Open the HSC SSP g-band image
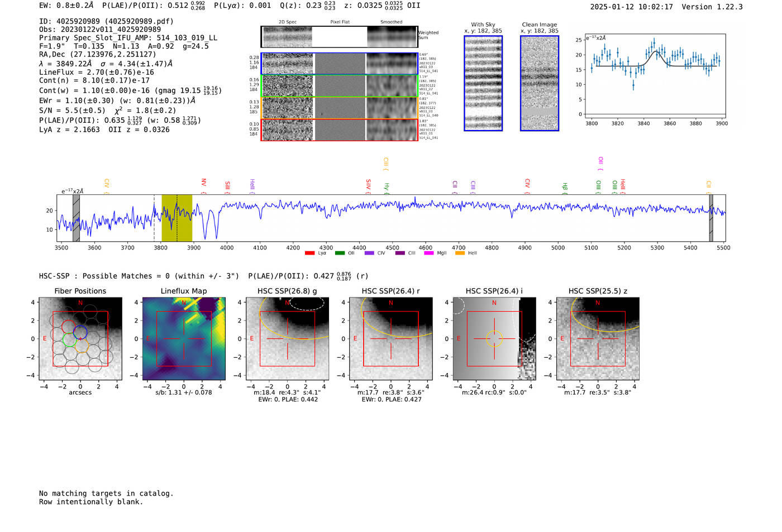The image size is (782, 532). coord(287,339)
